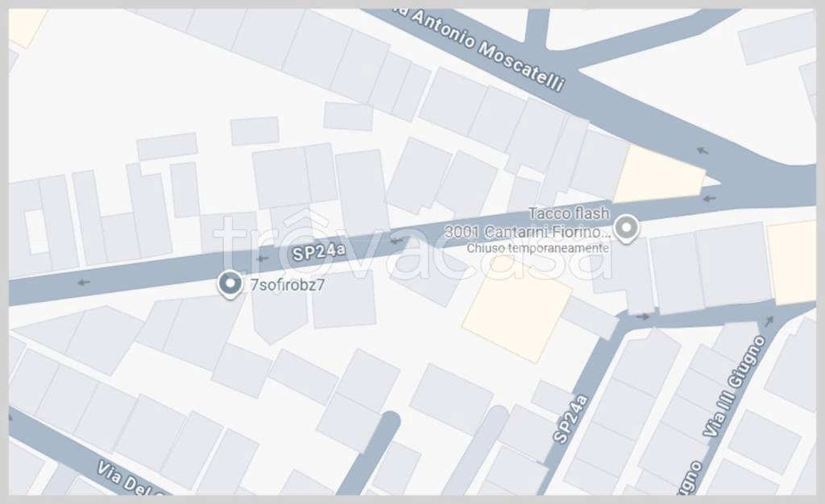Open the Tacco flash place name
This screenshot has height=504, width=825.
point(568,214)
